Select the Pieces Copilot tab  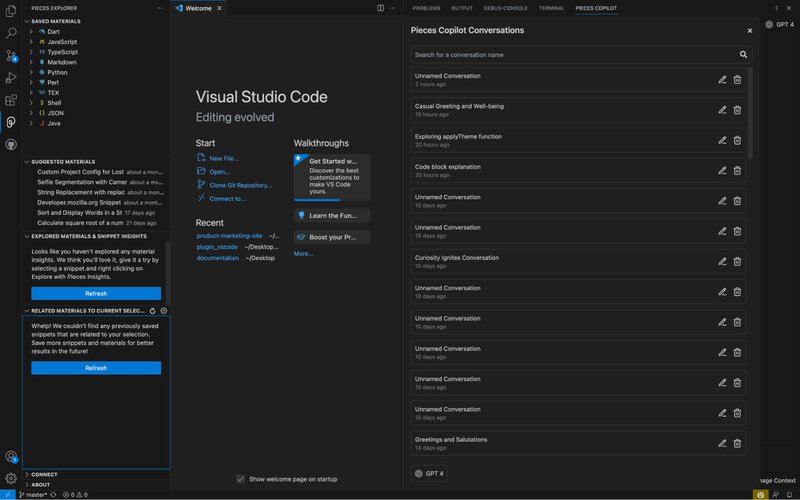tap(596, 8)
